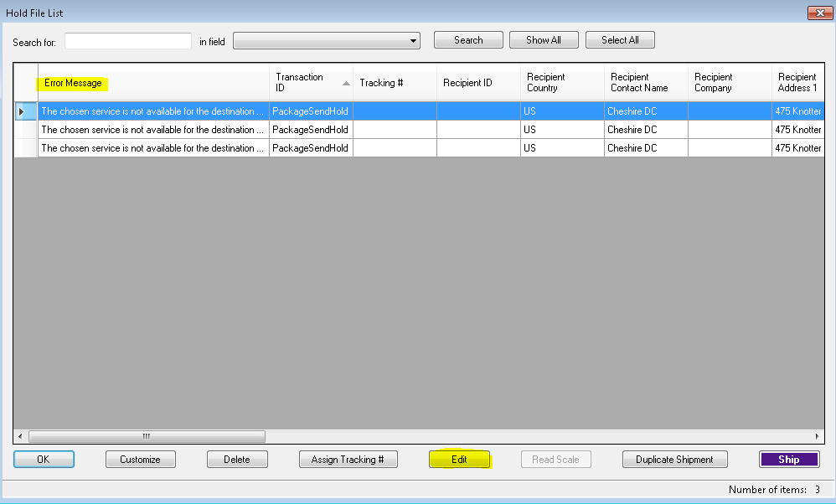Click the Delete button

tap(237, 460)
